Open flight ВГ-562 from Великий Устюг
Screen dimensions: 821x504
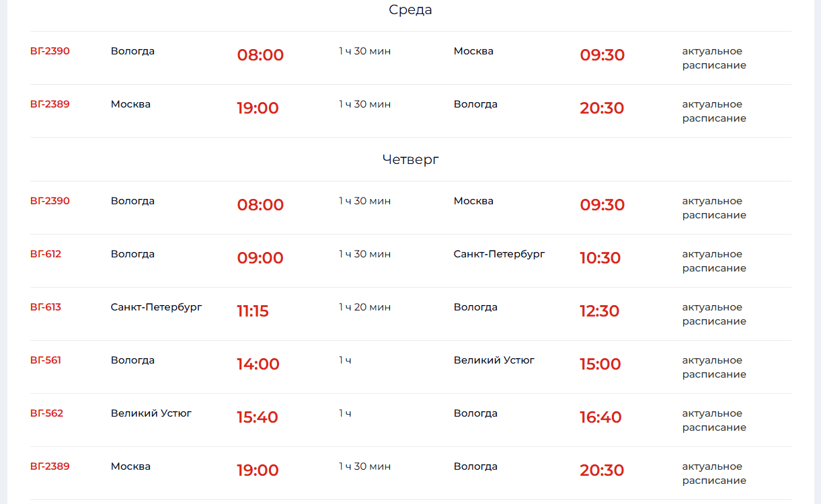pos(46,413)
